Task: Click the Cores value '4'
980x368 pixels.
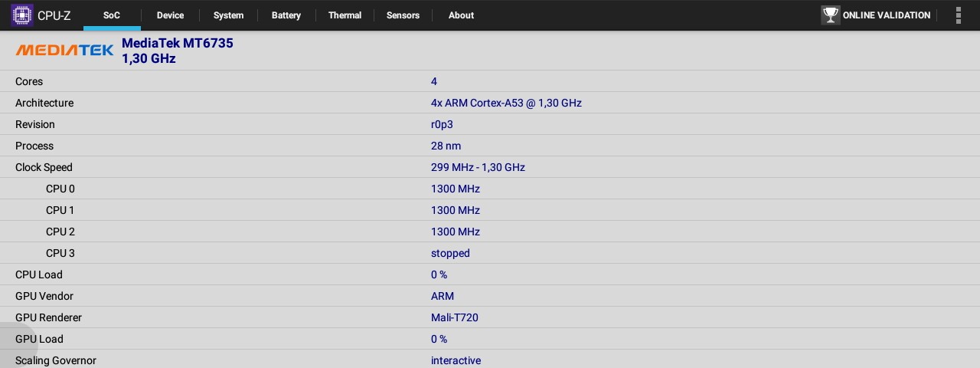Action: pos(434,81)
